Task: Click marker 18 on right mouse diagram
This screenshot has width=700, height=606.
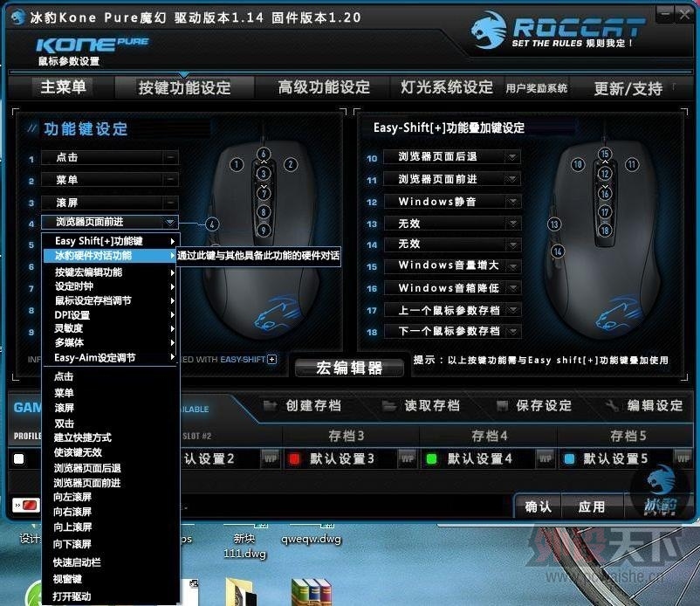Action: 605,231
